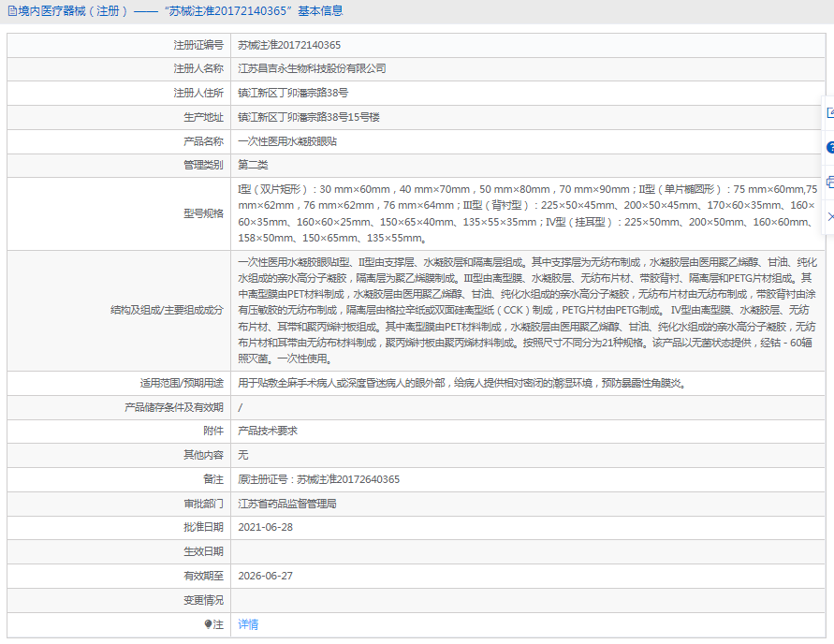Click the 注册证编号 label
The height and width of the screenshot is (644, 834).
[198, 45]
